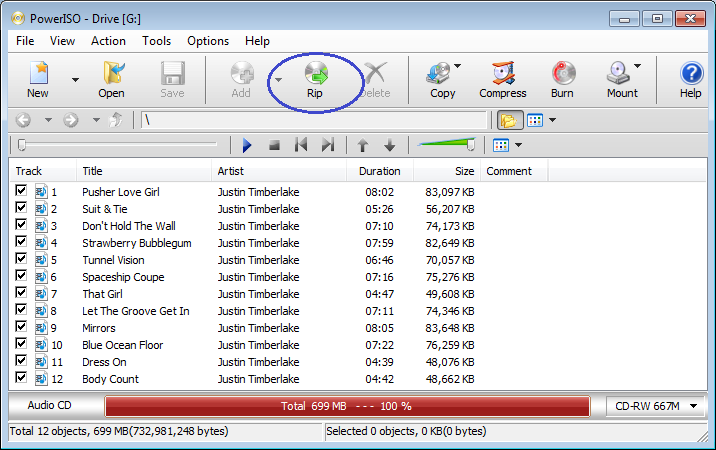
Task: Toggle the folders pane icon
Action: click(509, 120)
